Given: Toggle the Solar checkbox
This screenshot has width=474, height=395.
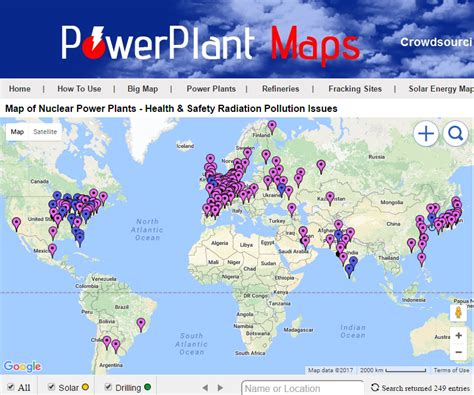Looking at the screenshot, I should point(51,387).
